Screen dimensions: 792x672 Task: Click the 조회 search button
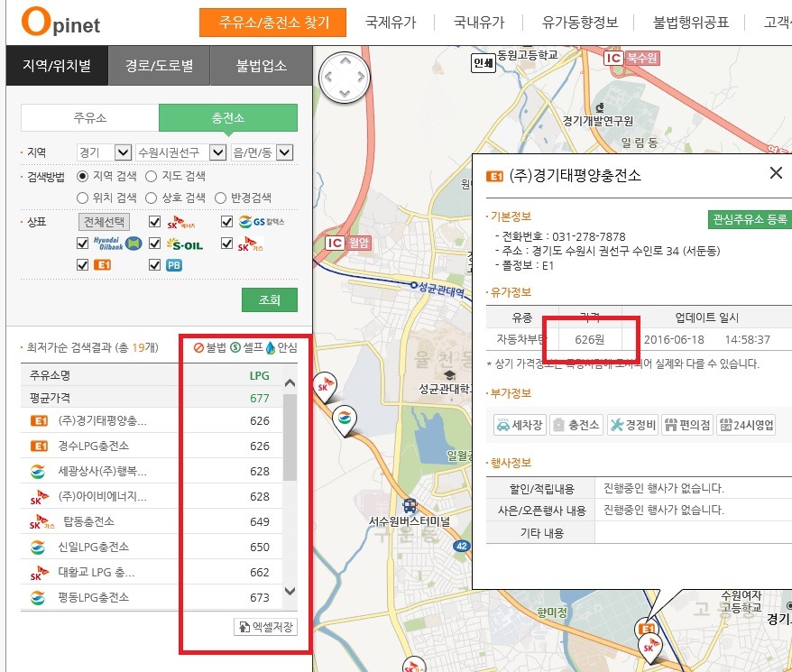[269, 299]
